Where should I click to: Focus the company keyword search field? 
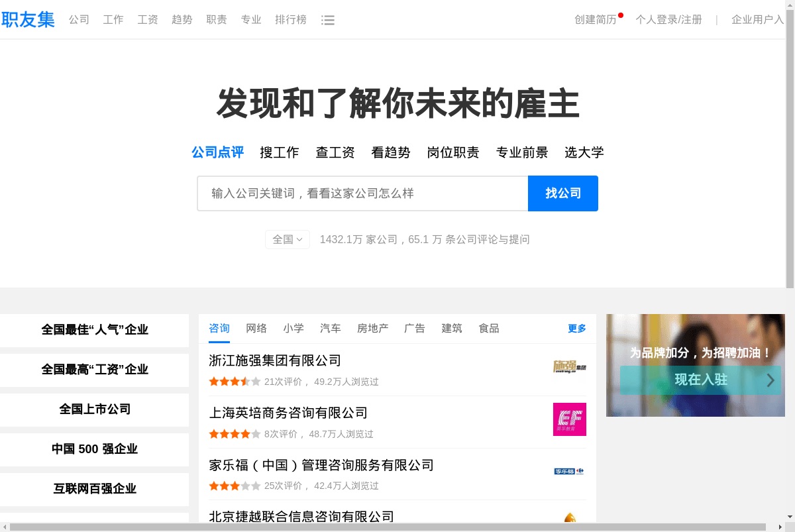[362, 193]
